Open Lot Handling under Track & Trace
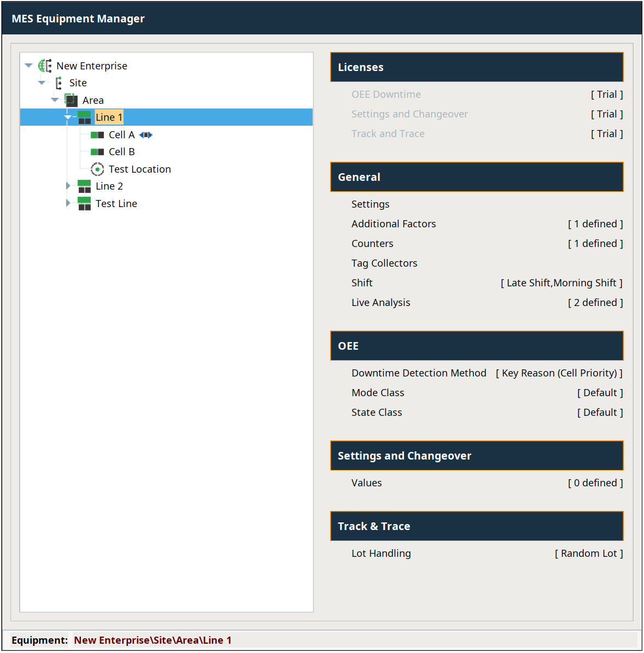The height and width of the screenshot is (653, 644). [380, 554]
